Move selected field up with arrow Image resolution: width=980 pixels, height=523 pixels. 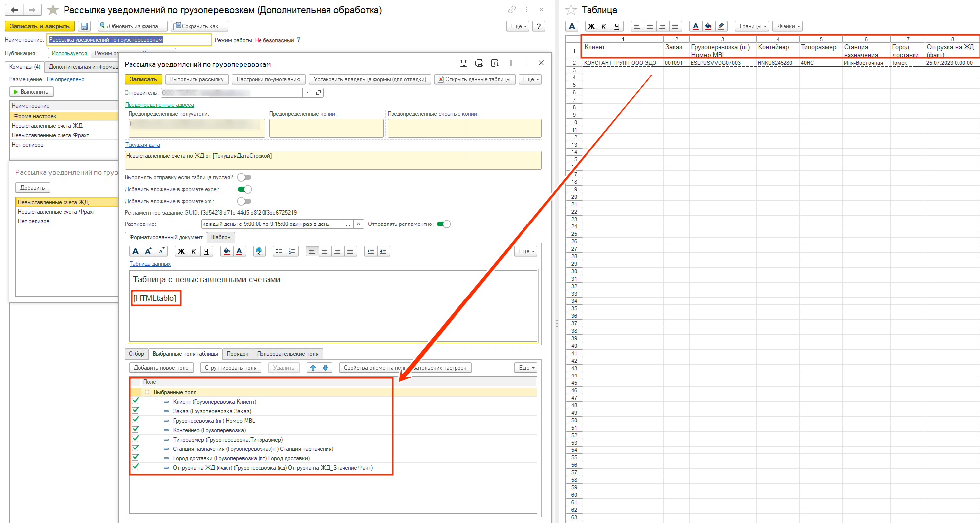(313, 368)
